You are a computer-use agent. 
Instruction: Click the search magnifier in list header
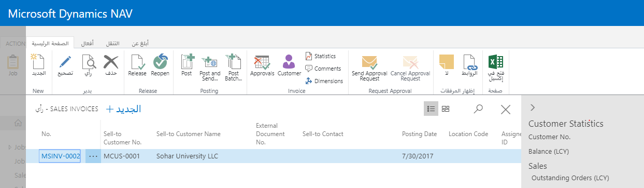pyautogui.click(x=478, y=109)
